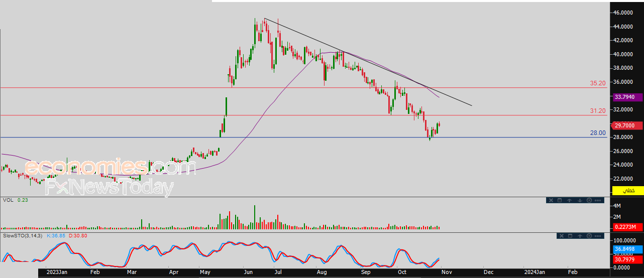
Task: Open more options for SlowSTO panel
Action: point(598,236)
